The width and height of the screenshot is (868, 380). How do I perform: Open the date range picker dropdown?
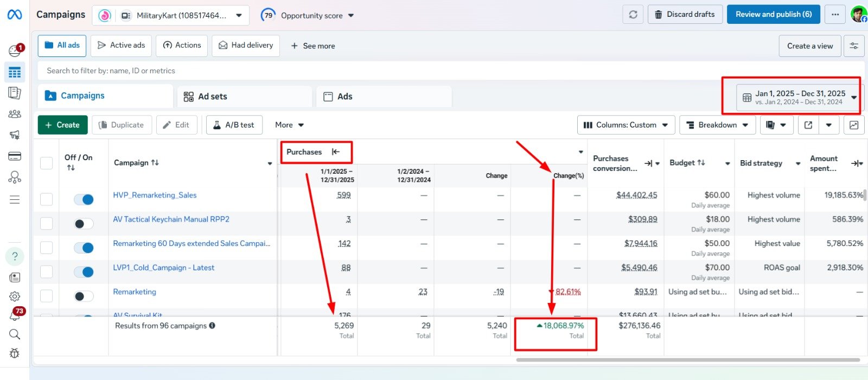[799, 97]
